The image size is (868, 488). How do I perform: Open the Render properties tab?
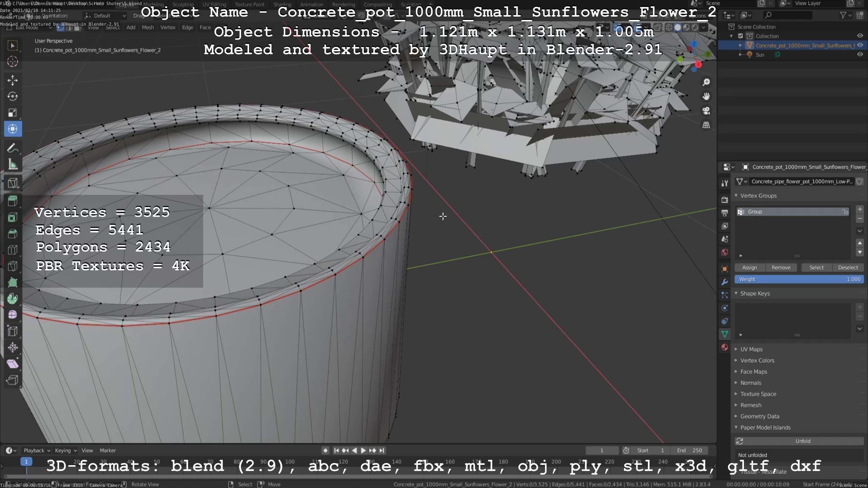pos(724,200)
